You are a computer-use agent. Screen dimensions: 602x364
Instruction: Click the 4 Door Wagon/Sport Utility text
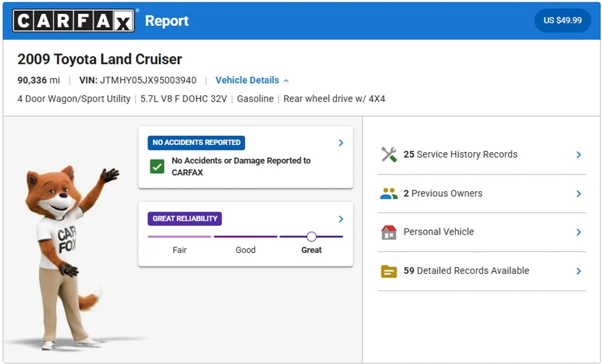pyautogui.click(x=73, y=99)
